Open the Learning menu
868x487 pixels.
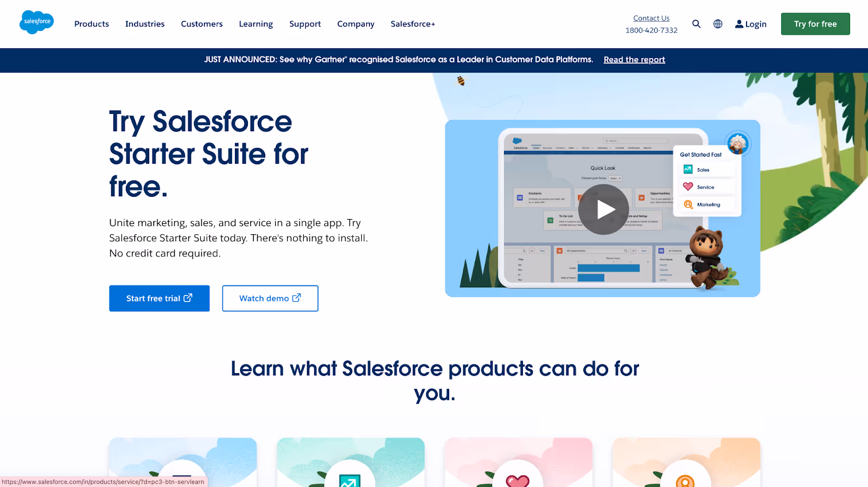[256, 24]
